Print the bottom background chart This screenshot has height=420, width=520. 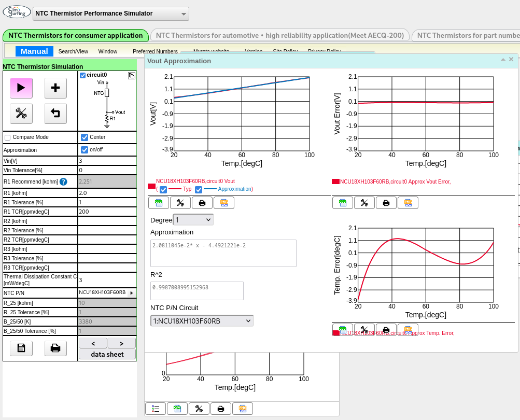(x=221, y=409)
